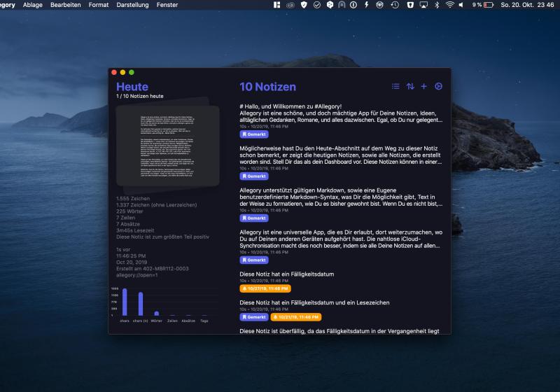Image resolution: width=560 pixels, height=392 pixels.
Task: Click orange due date badge 10/21/19
Action: pyautogui.click(x=295, y=317)
